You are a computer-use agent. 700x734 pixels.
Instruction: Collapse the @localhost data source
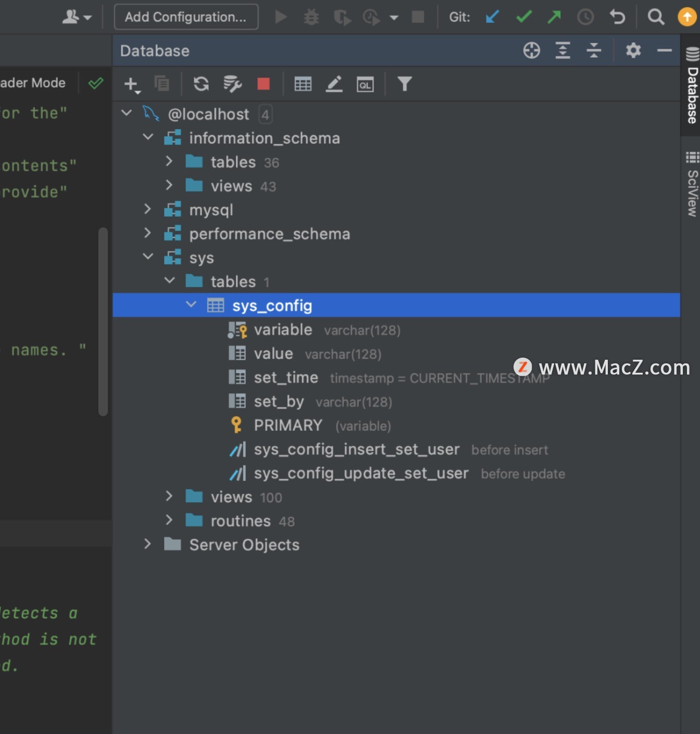point(127,112)
